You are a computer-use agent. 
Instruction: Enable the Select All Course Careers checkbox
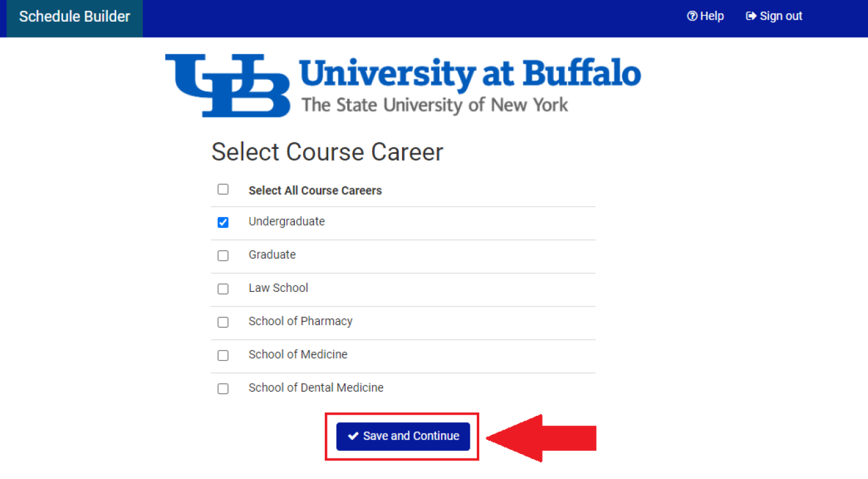(223, 189)
